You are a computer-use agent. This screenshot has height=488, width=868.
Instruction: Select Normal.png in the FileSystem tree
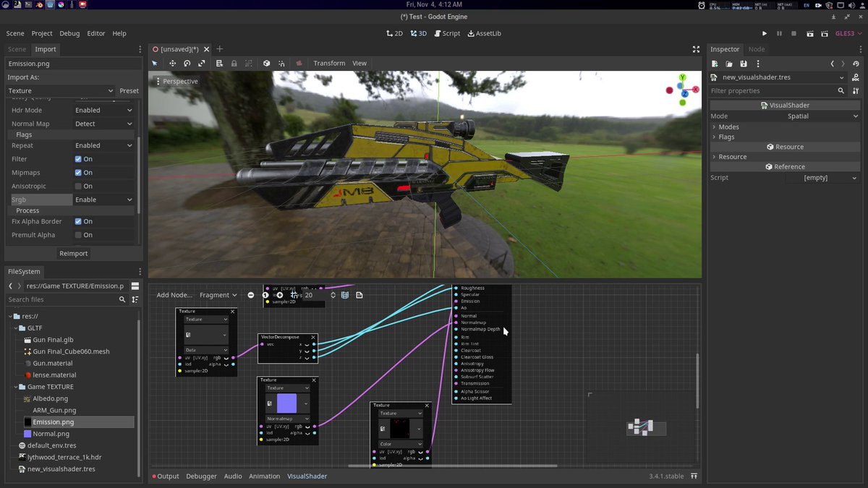(x=50, y=434)
